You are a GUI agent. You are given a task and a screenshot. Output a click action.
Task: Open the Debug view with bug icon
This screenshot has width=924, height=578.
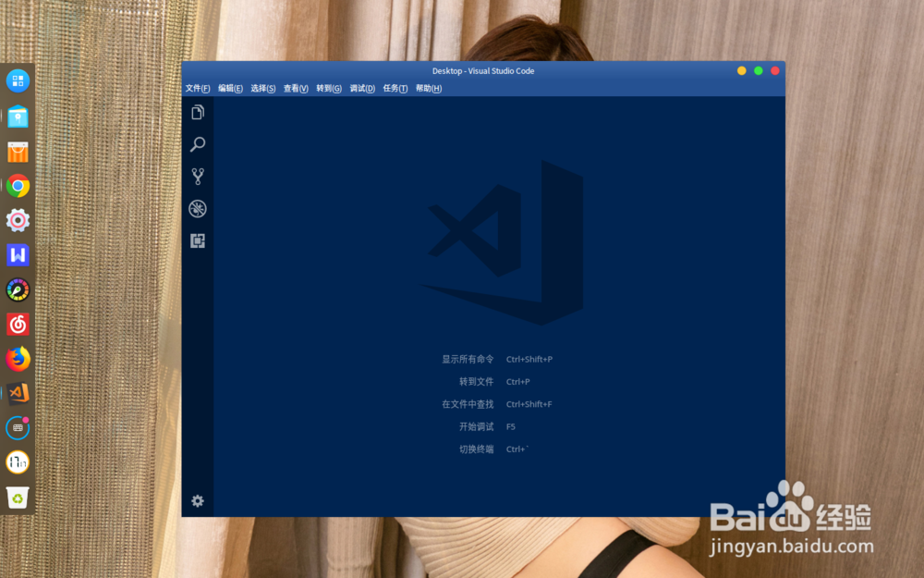(x=198, y=209)
